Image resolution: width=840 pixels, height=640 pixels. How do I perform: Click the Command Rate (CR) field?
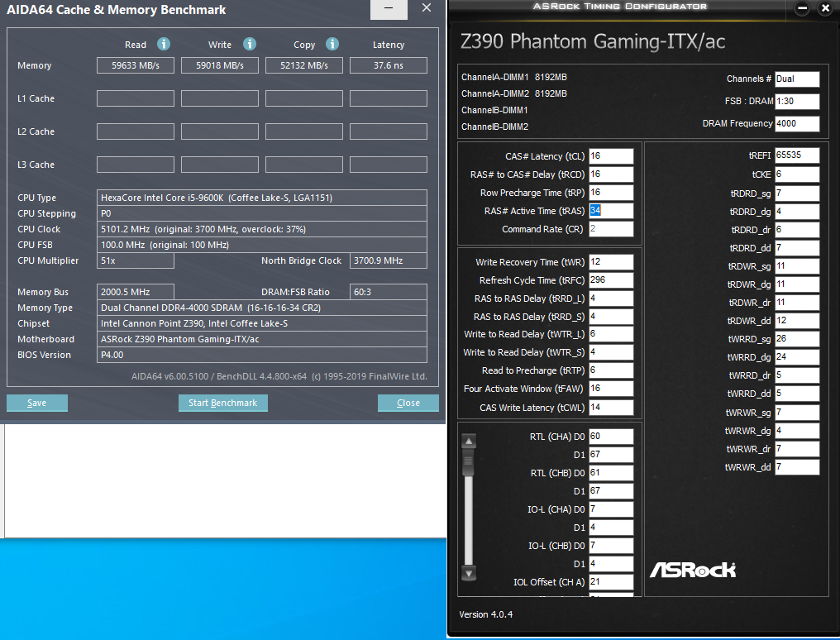tap(611, 229)
